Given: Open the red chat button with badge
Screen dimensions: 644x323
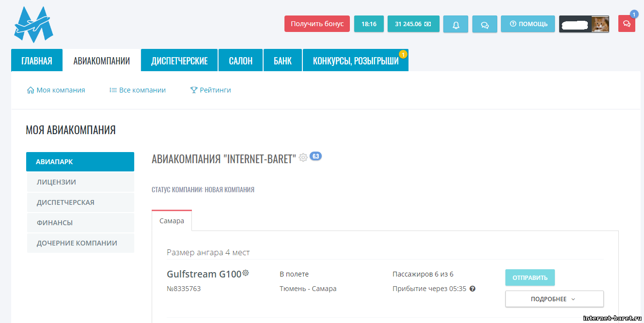Looking at the screenshot, I should coord(627,24).
